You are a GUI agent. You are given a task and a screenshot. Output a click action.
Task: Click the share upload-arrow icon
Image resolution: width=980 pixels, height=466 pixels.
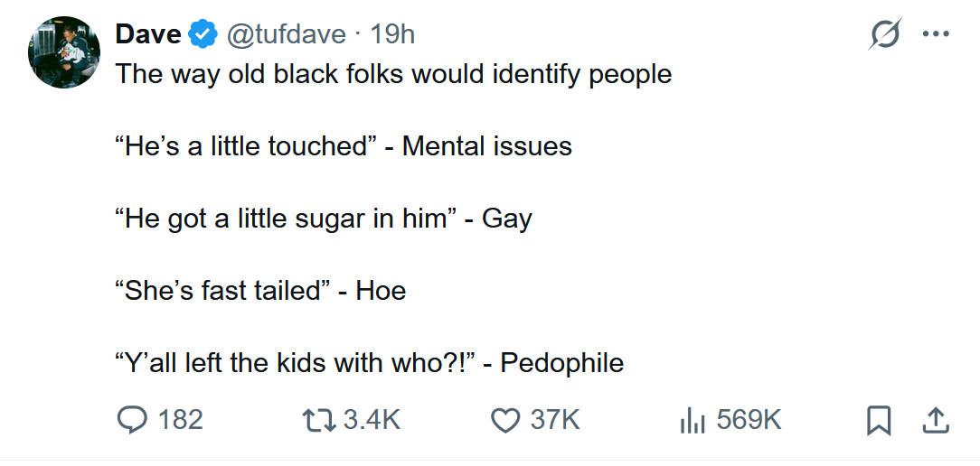click(x=935, y=419)
